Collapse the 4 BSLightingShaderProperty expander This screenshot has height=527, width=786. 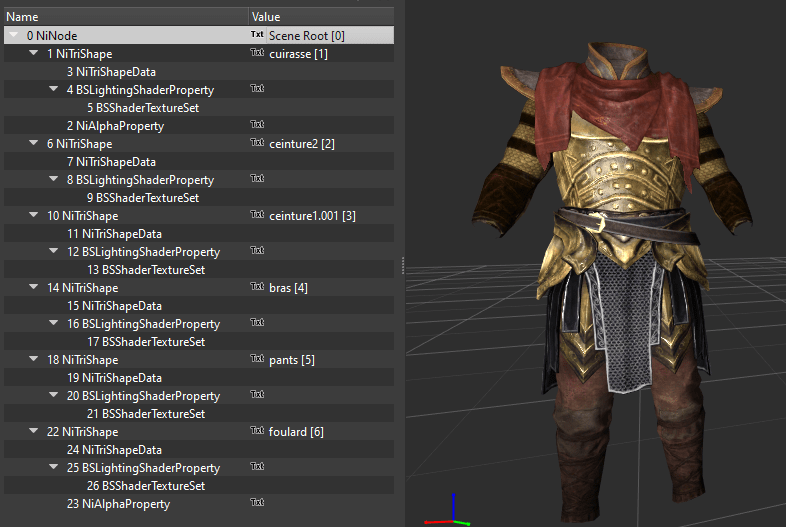54,89
